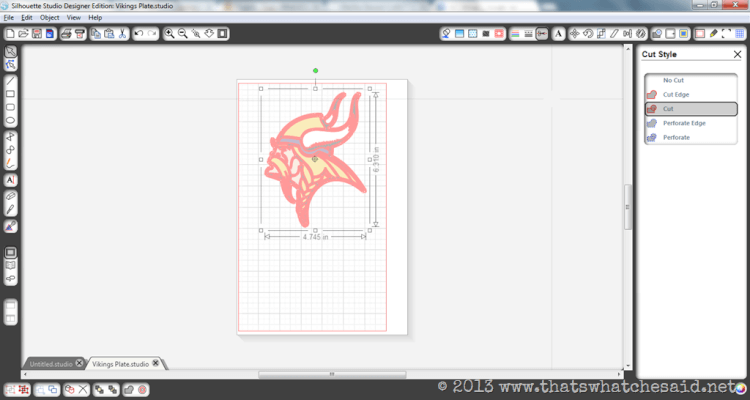Screen dimensions: 750x400
Task: Open the Rotate window icon
Action: [x=588, y=33]
